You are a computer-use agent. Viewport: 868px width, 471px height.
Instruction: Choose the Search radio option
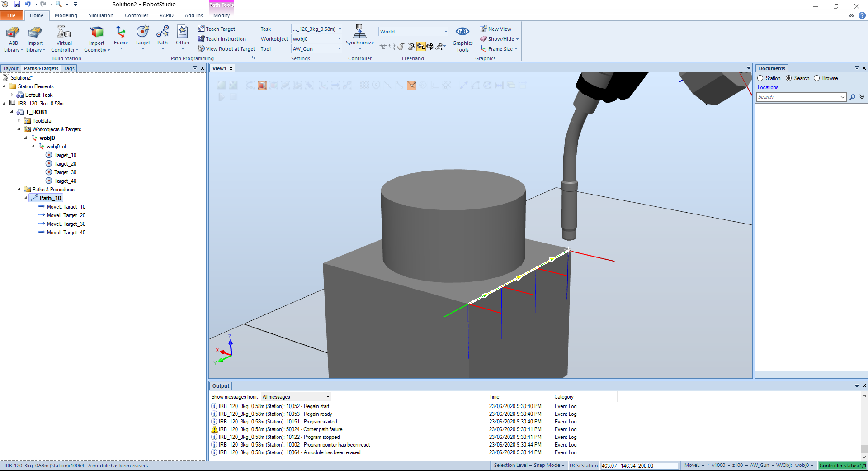pos(789,78)
